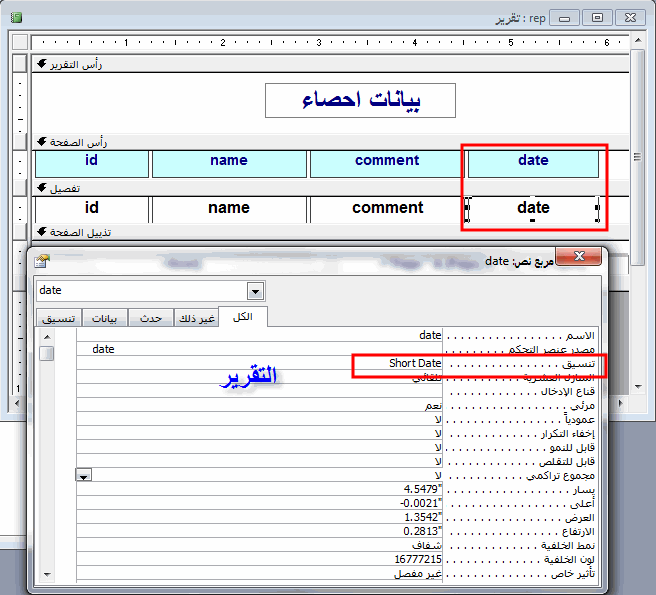The width and height of the screenshot is (656, 595).
Task: Select the name text box in detail section
Action: point(229,209)
